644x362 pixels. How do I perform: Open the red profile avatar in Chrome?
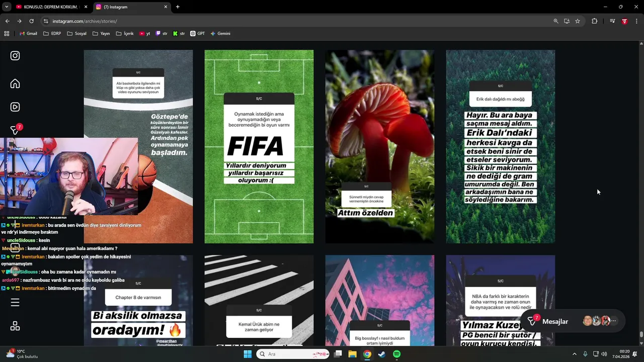624,21
